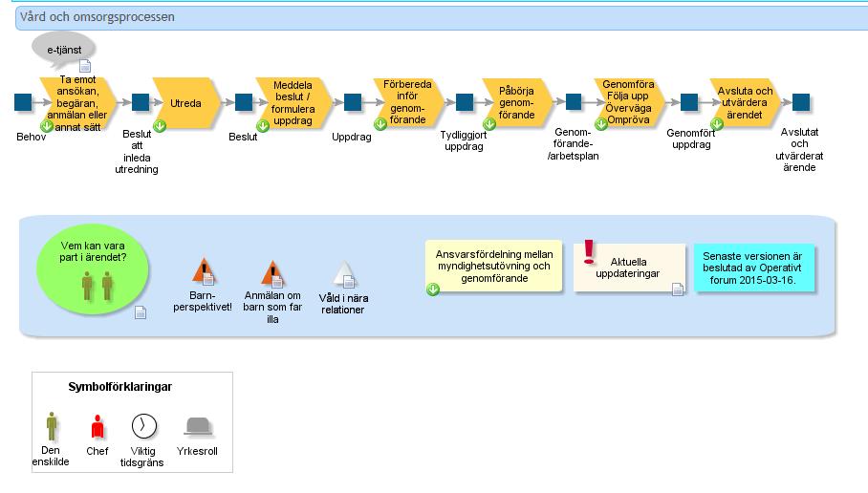Click the 'Senaste versionen är beslutad' cyan note
Screen dimensions: 868x493
coord(753,268)
